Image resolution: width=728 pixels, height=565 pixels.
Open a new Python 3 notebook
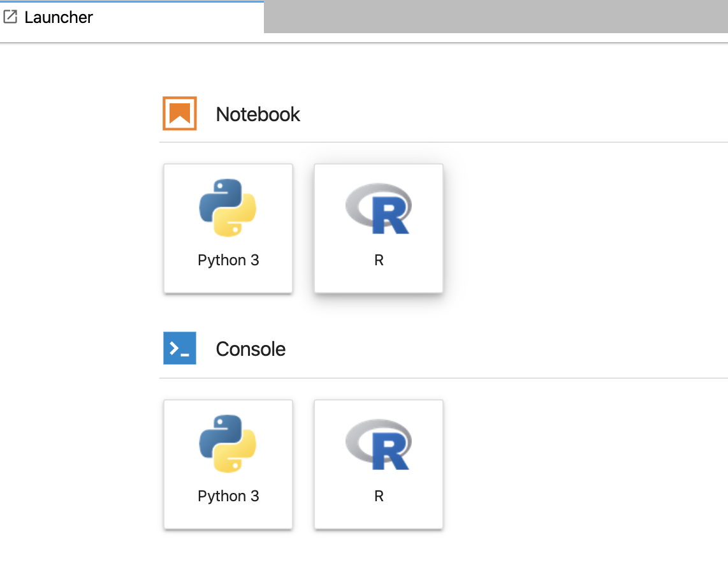[x=228, y=228]
